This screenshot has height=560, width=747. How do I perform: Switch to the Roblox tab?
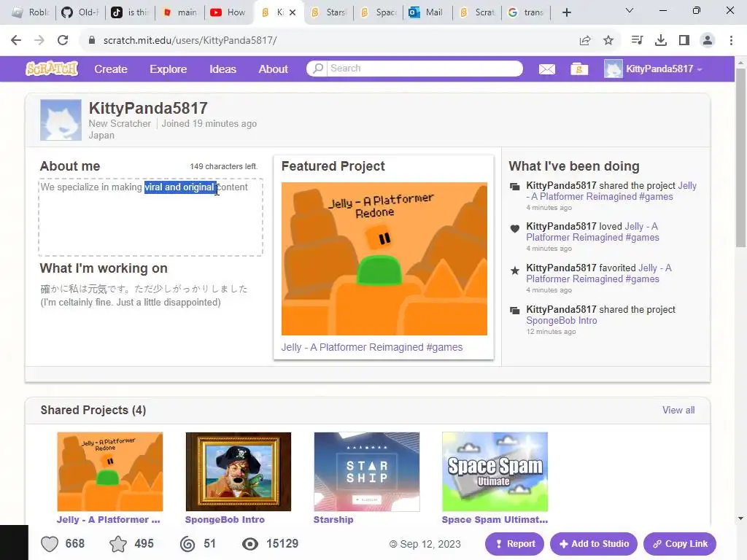(x=31, y=12)
